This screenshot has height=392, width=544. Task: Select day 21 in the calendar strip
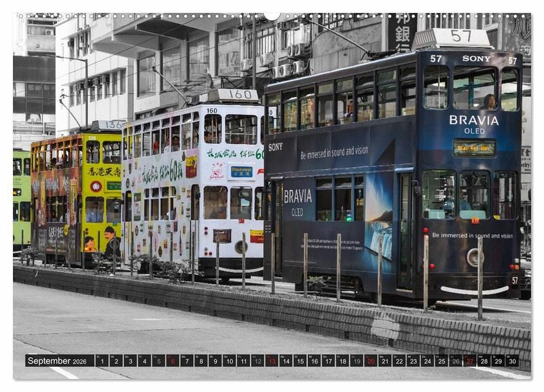[385, 361]
